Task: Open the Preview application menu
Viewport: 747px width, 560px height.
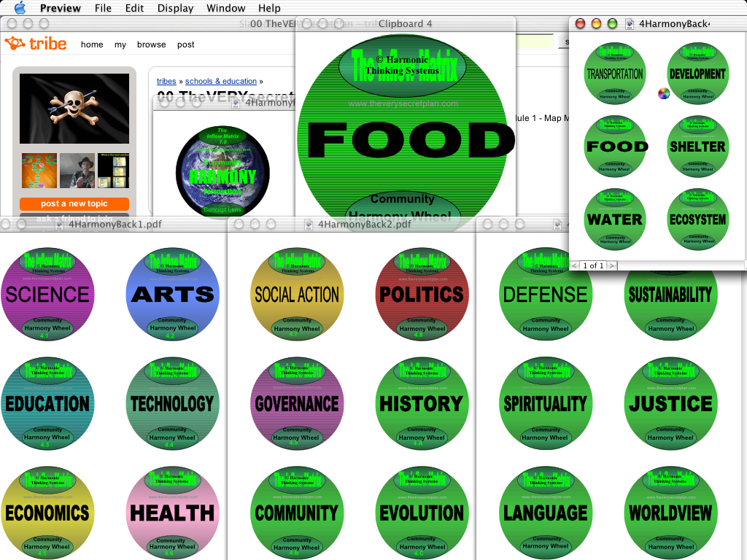Action: 60,8
